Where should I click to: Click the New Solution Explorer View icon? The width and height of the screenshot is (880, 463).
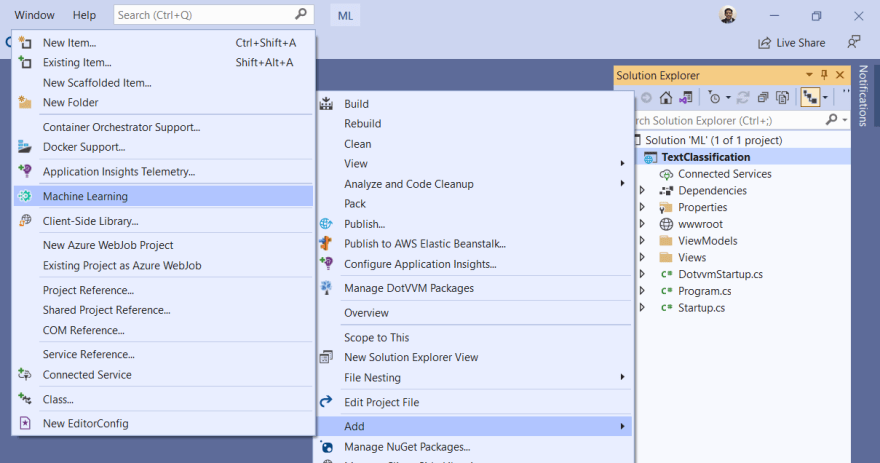(326, 357)
